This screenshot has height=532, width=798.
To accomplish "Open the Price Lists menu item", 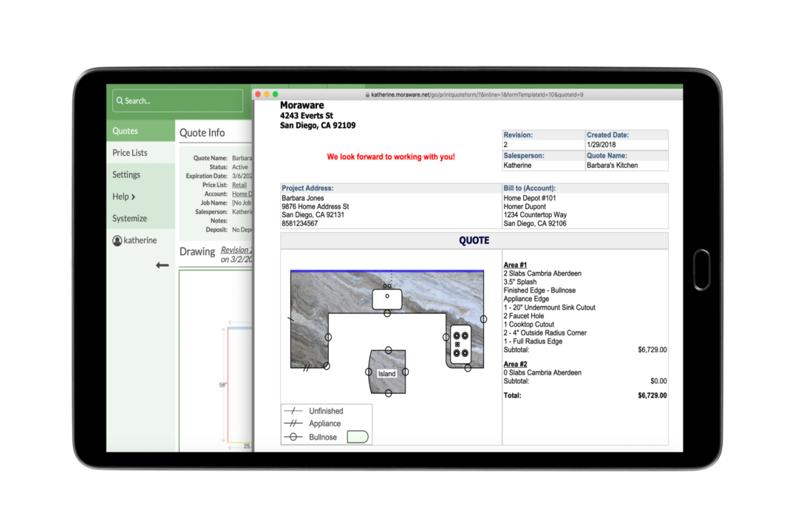I will [140, 153].
